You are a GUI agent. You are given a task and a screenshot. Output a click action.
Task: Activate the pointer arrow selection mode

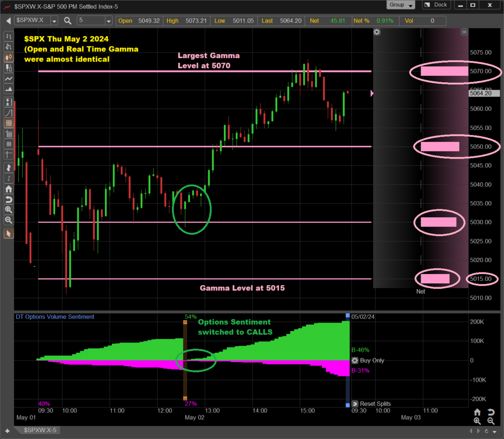pyautogui.click(x=8, y=233)
